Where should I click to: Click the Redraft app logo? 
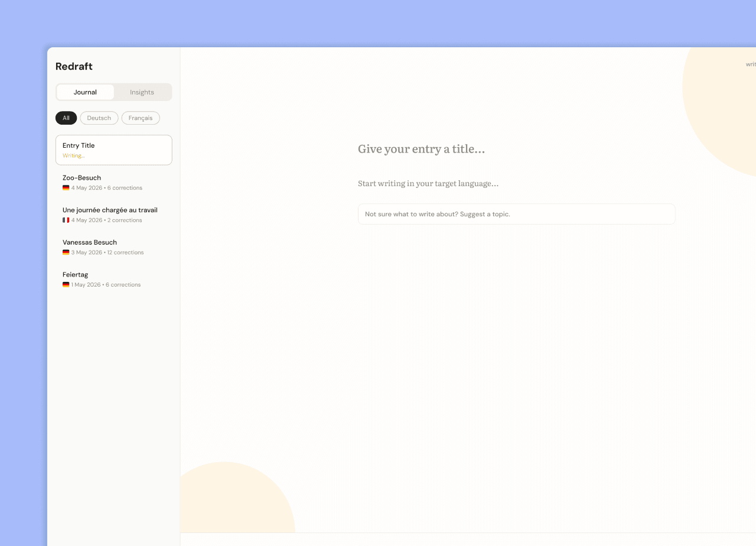click(74, 66)
